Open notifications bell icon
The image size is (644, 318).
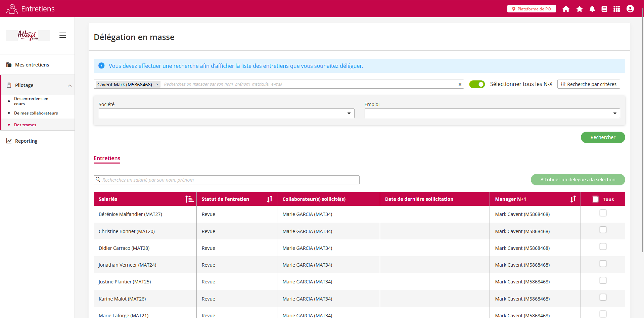[592, 9]
